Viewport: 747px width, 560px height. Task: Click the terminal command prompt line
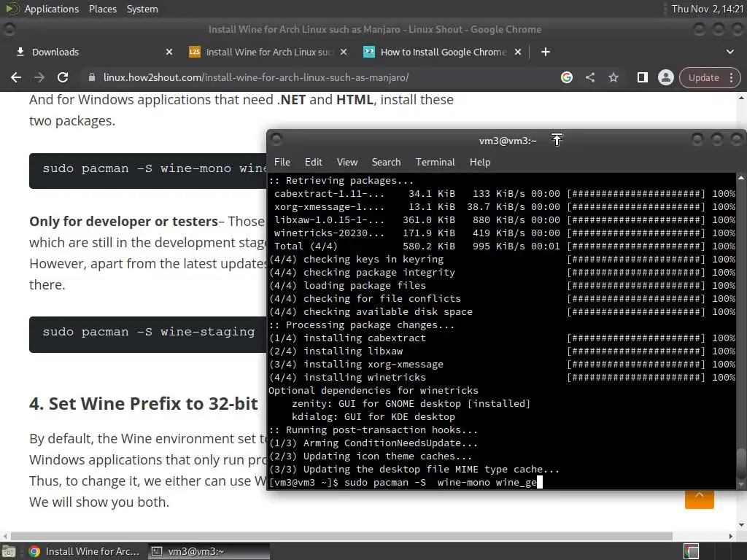tap(406, 483)
